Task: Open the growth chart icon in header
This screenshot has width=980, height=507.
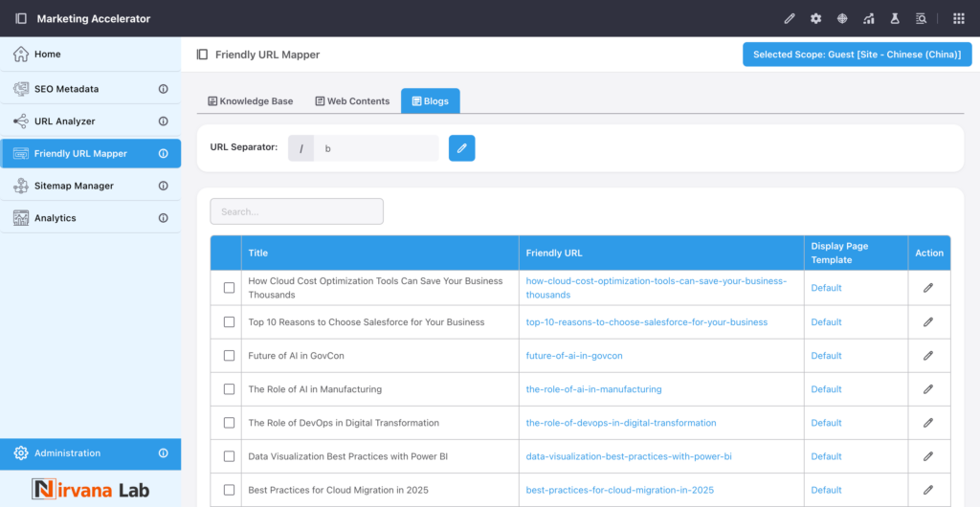Action: 868,18
